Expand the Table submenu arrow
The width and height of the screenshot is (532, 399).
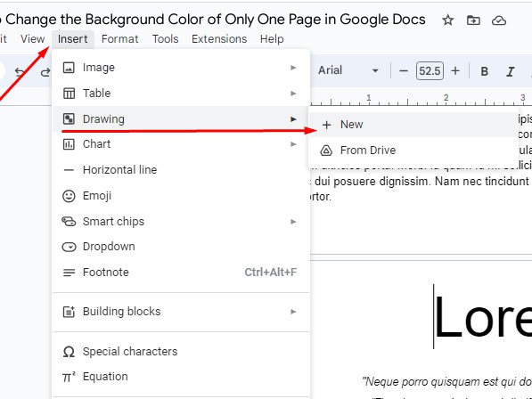(293, 94)
